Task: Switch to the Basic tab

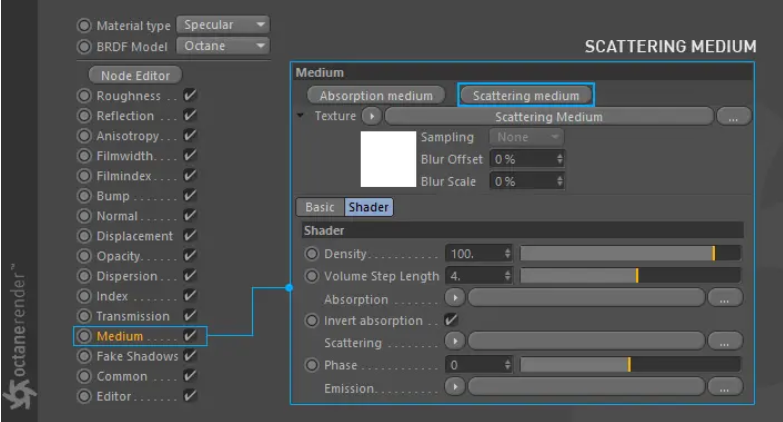Action: pos(320,207)
